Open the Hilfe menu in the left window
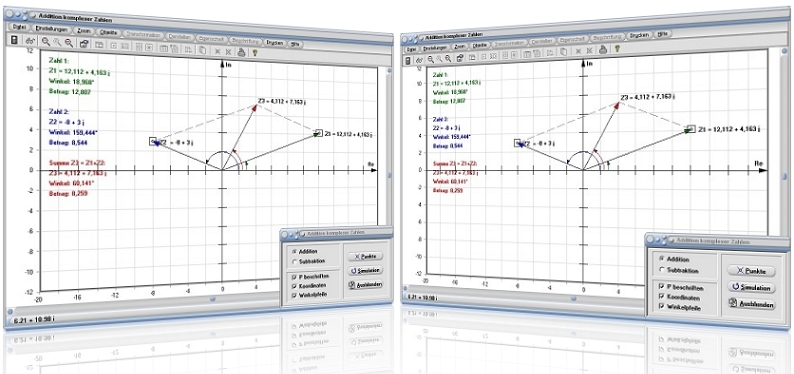Viewport: 794px width, 374px height. (x=296, y=44)
